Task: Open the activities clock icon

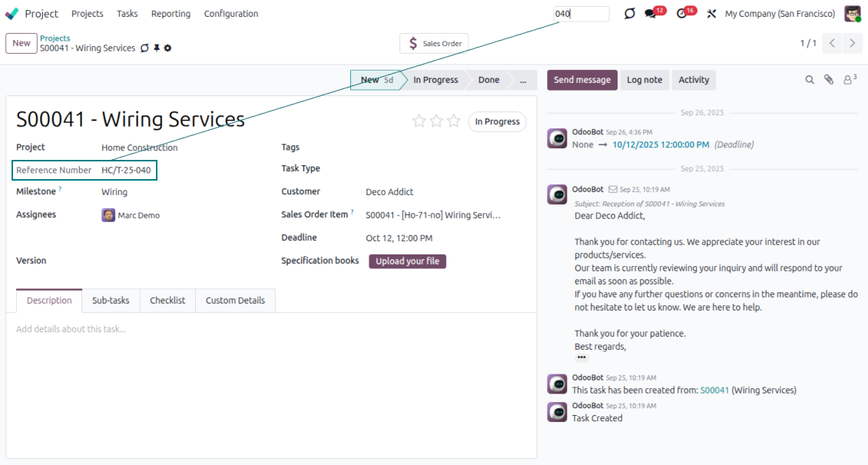Action: [681, 14]
